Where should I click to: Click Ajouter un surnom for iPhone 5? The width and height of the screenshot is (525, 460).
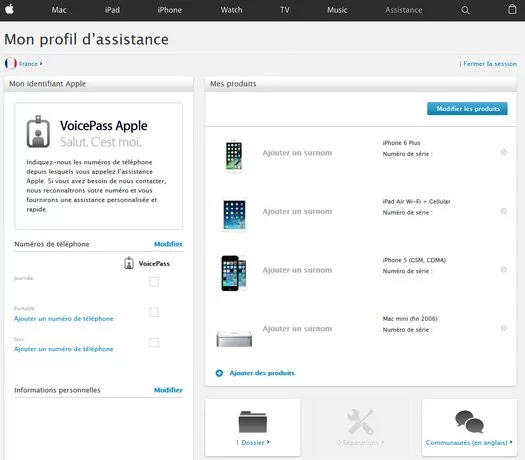pos(297,270)
